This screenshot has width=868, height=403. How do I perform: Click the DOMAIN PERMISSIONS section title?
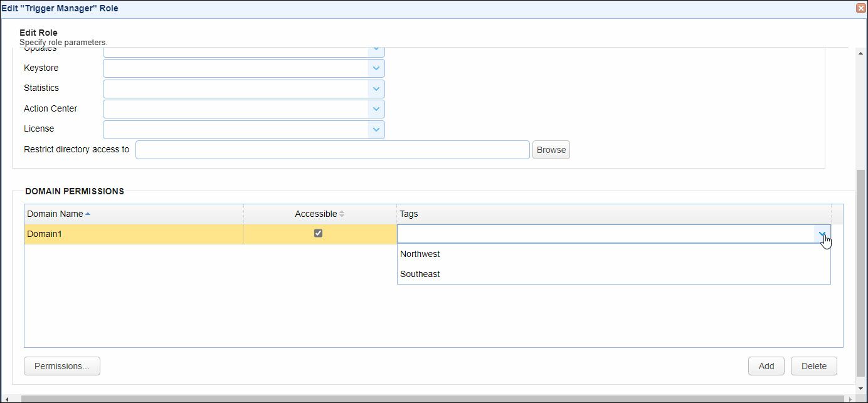tap(75, 191)
